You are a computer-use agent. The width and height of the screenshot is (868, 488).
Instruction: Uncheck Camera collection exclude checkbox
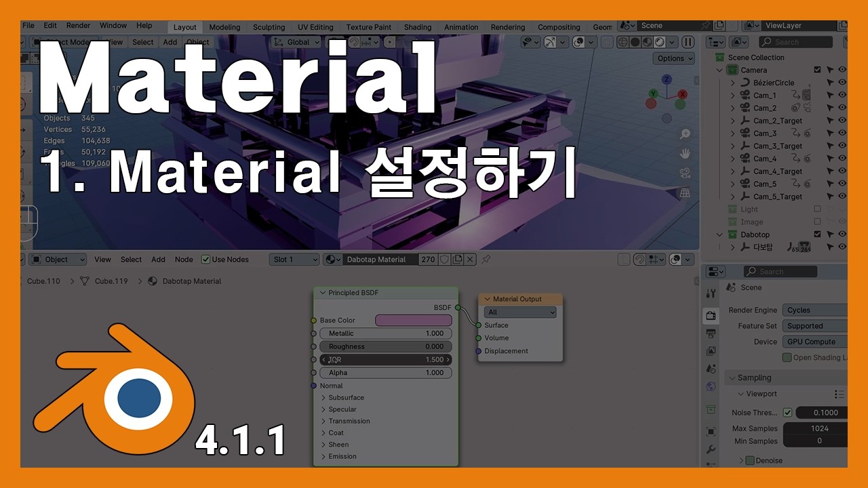click(x=817, y=70)
